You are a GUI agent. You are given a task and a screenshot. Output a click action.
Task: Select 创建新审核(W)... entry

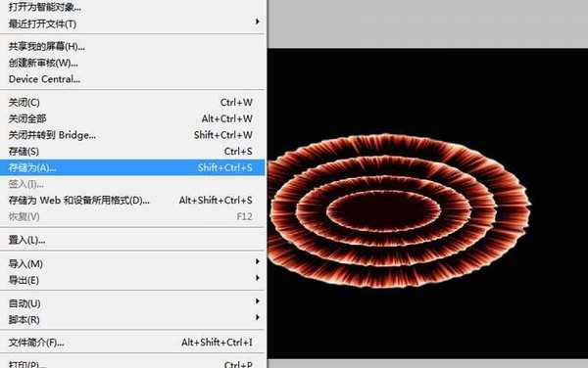(x=132, y=63)
